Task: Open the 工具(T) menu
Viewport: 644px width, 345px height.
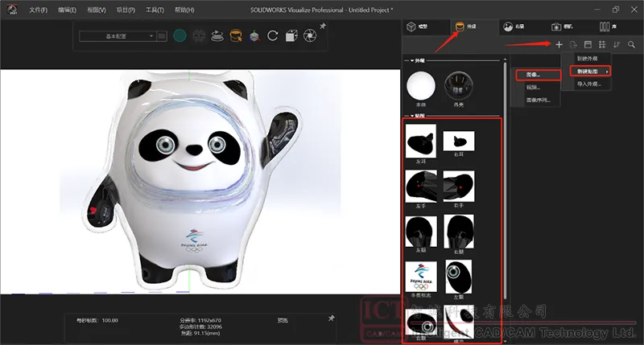Action: coord(155,10)
